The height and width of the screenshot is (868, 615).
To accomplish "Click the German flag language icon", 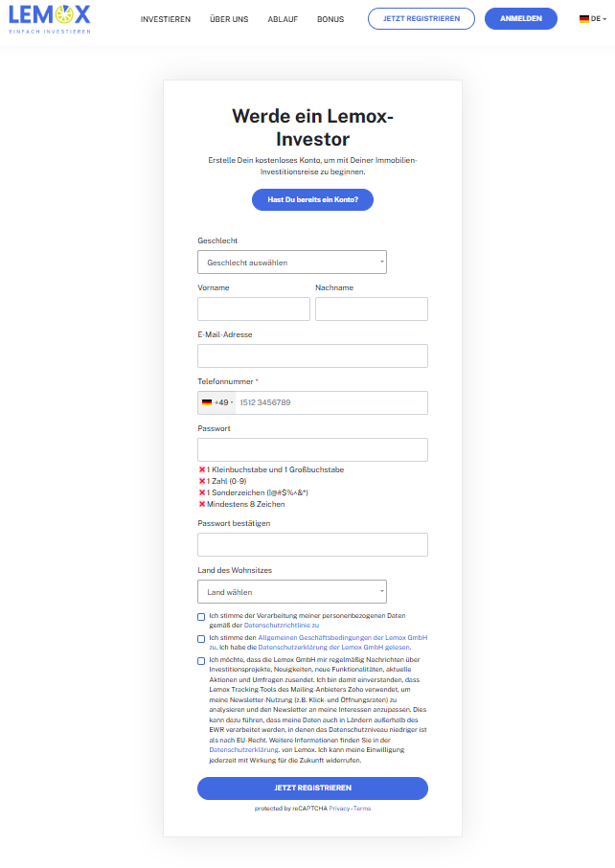I will (x=583, y=19).
